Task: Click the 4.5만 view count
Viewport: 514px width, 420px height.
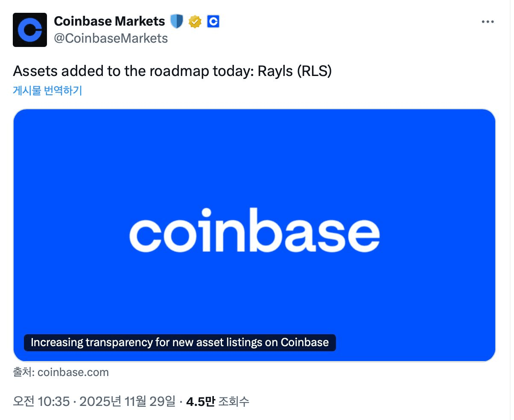Action: [200, 402]
